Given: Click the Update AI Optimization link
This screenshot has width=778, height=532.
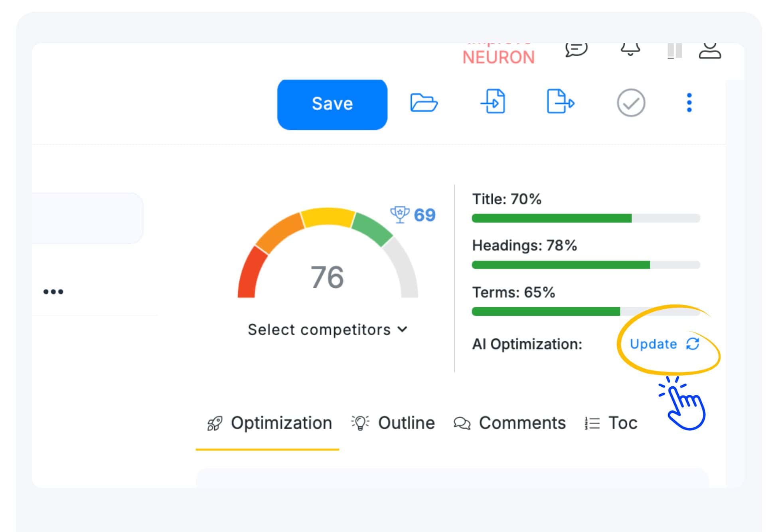Looking at the screenshot, I should (x=653, y=344).
